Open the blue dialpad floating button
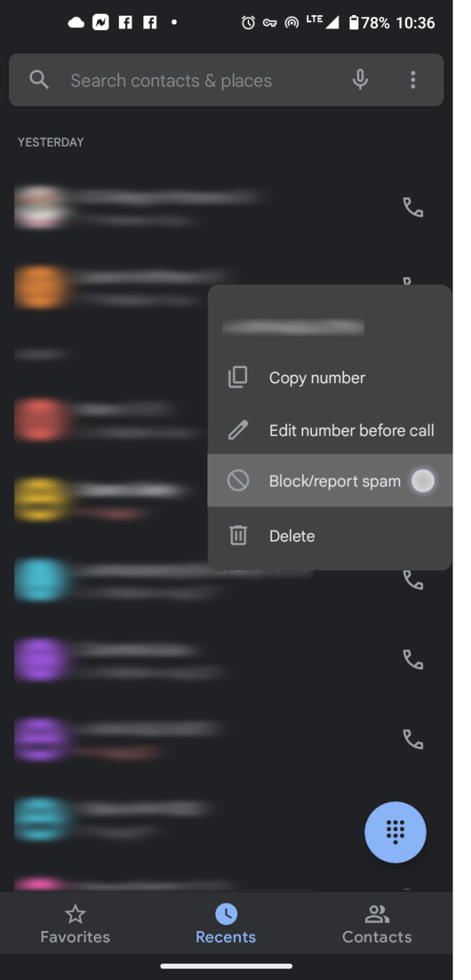 click(x=395, y=833)
